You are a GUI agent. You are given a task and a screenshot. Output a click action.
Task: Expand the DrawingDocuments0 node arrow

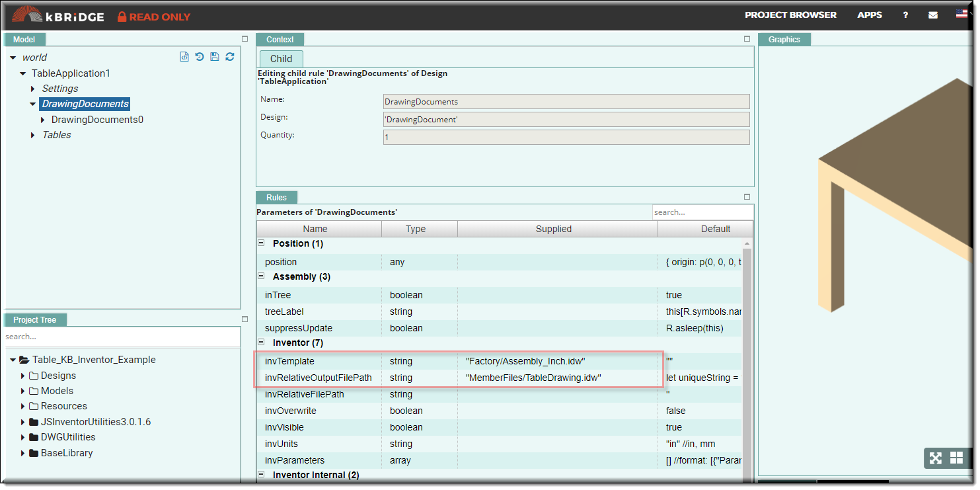click(x=43, y=120)
